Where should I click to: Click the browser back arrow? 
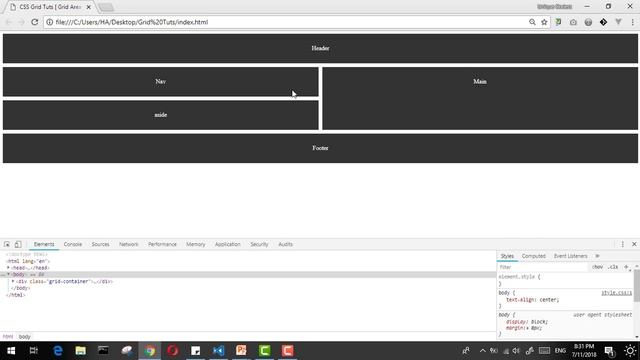tap(9, 22)
